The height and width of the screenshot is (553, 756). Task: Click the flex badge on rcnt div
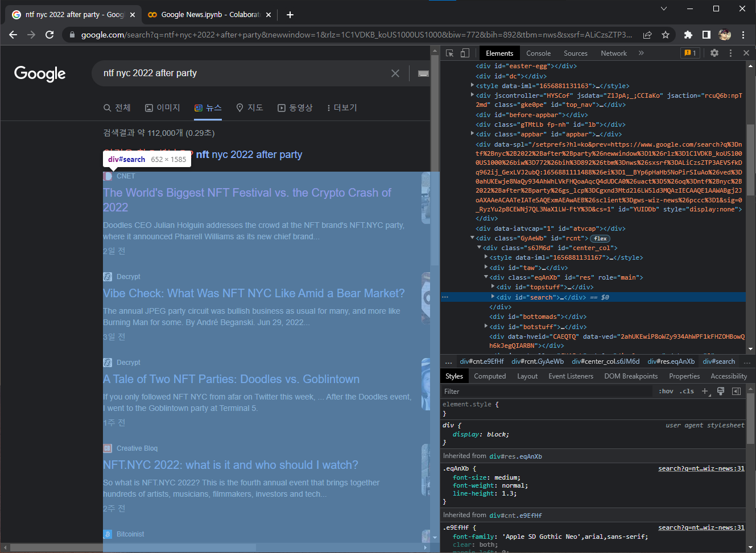point(600,239)
